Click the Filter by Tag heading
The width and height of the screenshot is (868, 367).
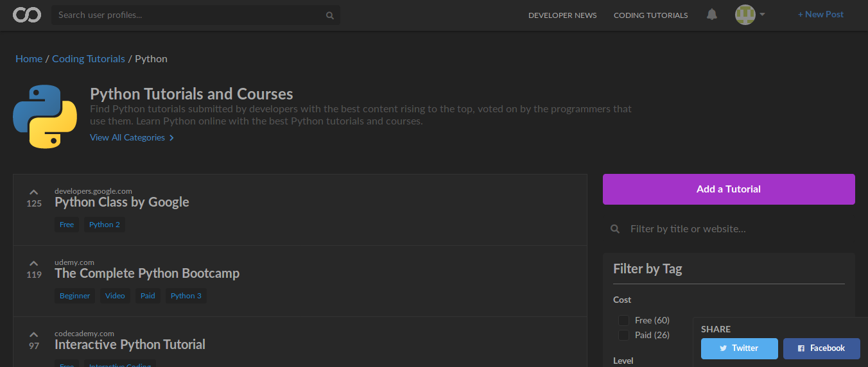647,269
